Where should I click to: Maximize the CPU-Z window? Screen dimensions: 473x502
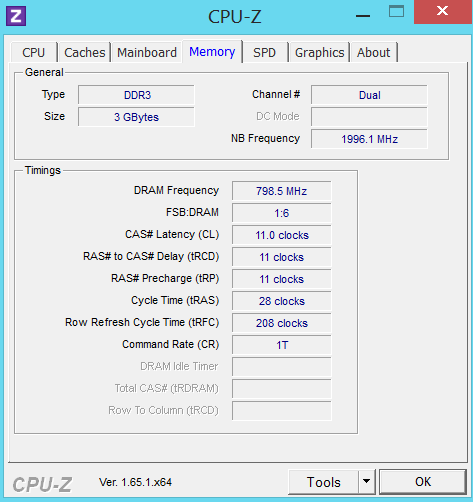tap(396, 12)
